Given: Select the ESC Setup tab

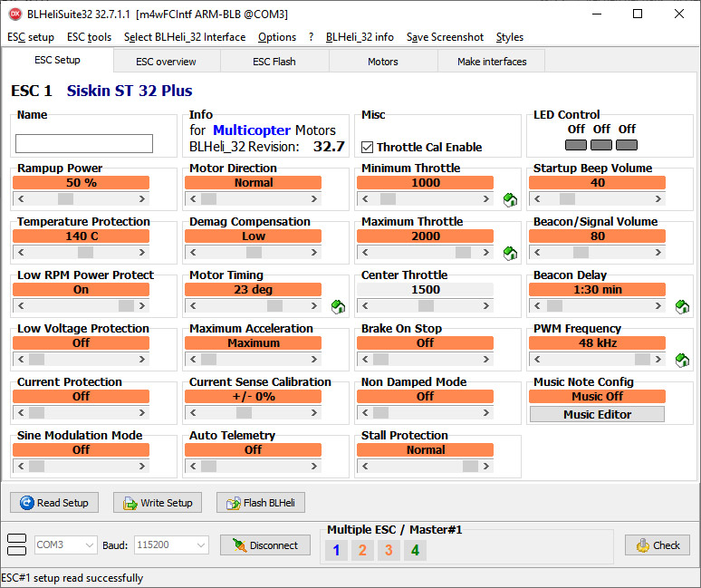Looking at the screenshot, I should click(57, 60).
